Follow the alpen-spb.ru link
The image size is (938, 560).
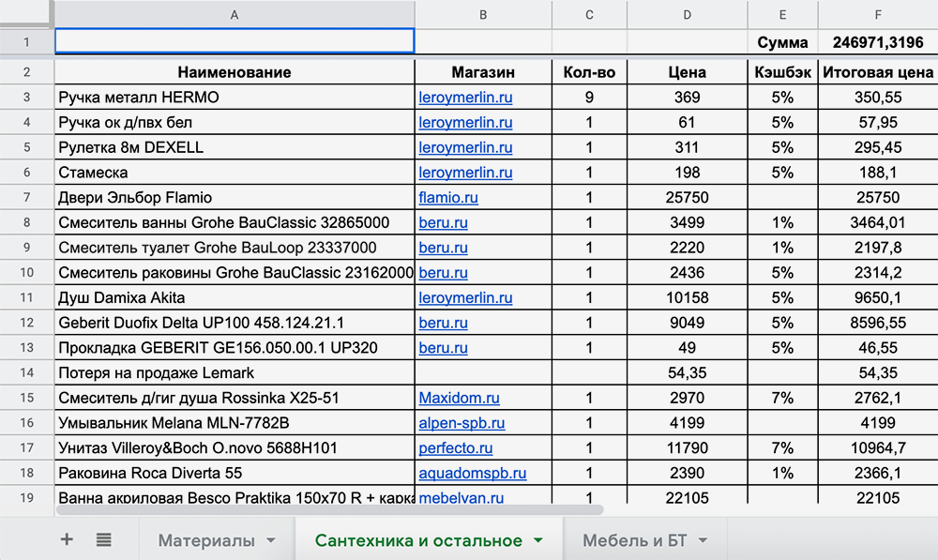(x=461, y=423)
